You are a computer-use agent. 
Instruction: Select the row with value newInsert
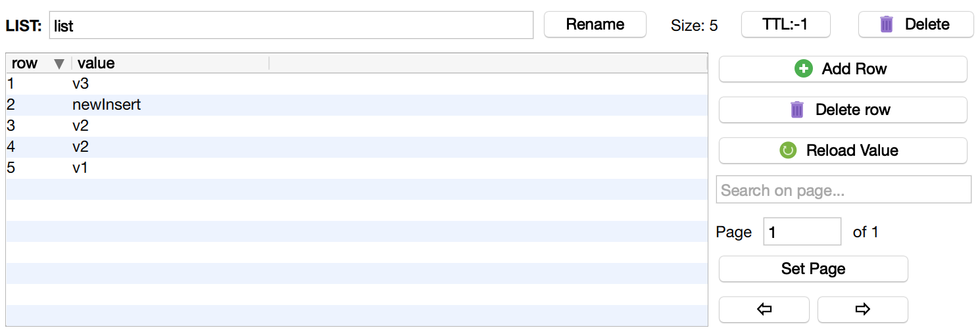(107, 105)
